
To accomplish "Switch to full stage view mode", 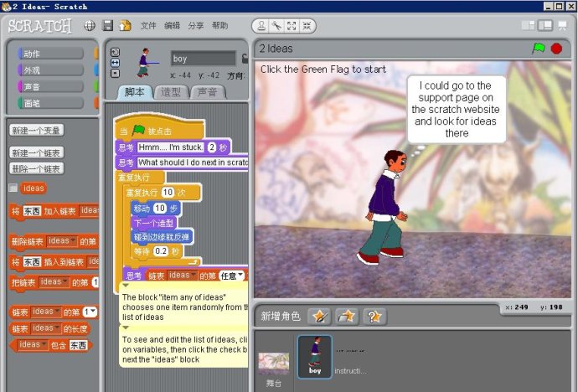I will (545, 25).
